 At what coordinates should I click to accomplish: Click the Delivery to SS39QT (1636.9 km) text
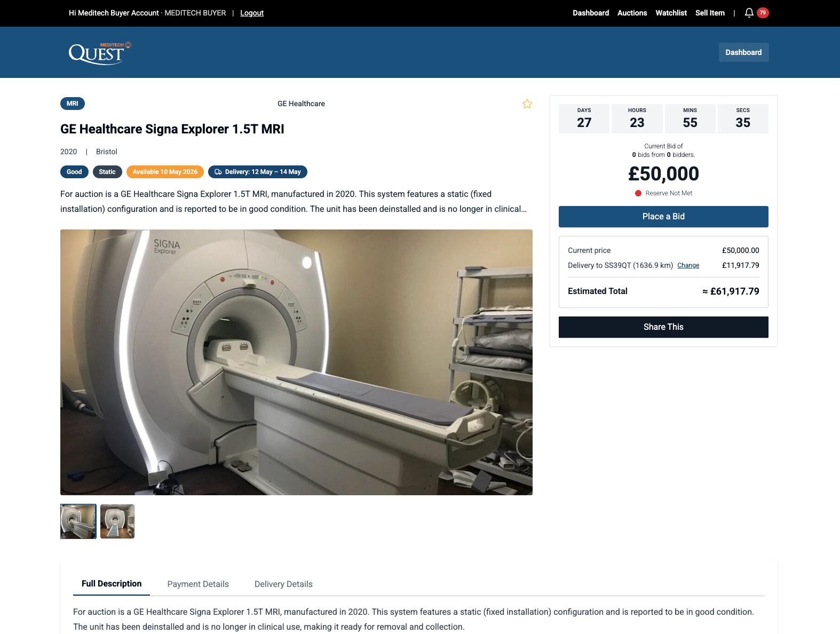click(x=620, y=265)
